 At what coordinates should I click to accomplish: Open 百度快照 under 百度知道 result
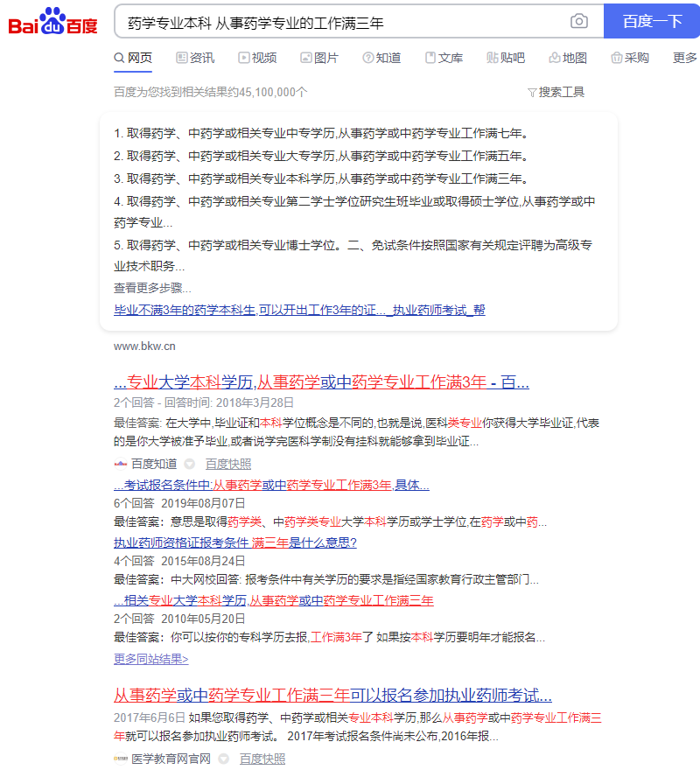pos(228,464)
